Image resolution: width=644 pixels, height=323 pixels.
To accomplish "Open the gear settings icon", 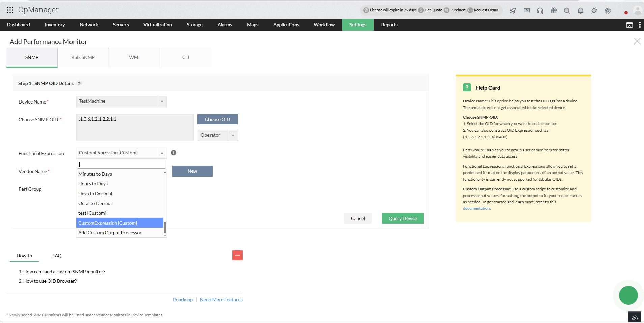I will click(608, 11).
